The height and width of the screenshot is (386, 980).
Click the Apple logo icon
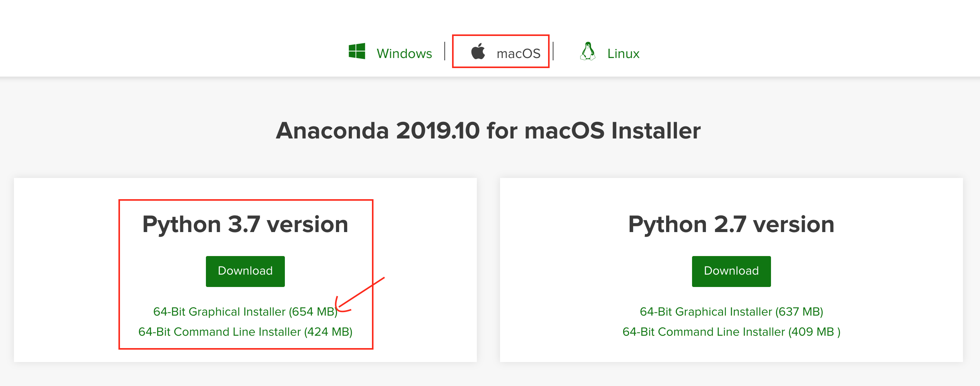click(x=478, y=51)
